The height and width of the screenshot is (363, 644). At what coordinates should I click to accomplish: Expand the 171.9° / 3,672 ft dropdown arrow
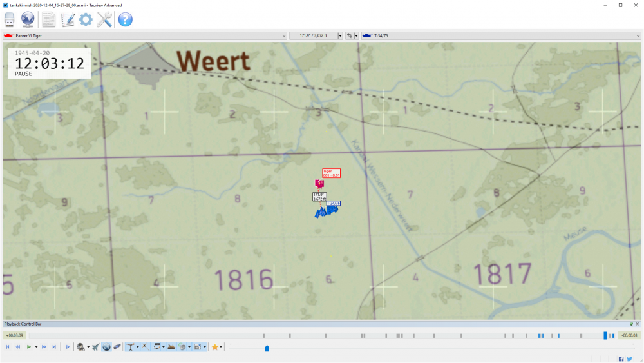click(x=339, y=35)
